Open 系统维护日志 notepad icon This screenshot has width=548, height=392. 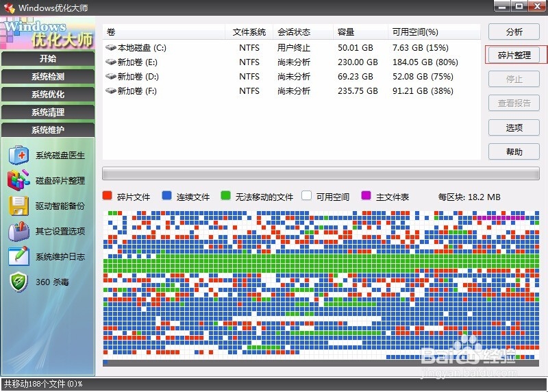19,256
